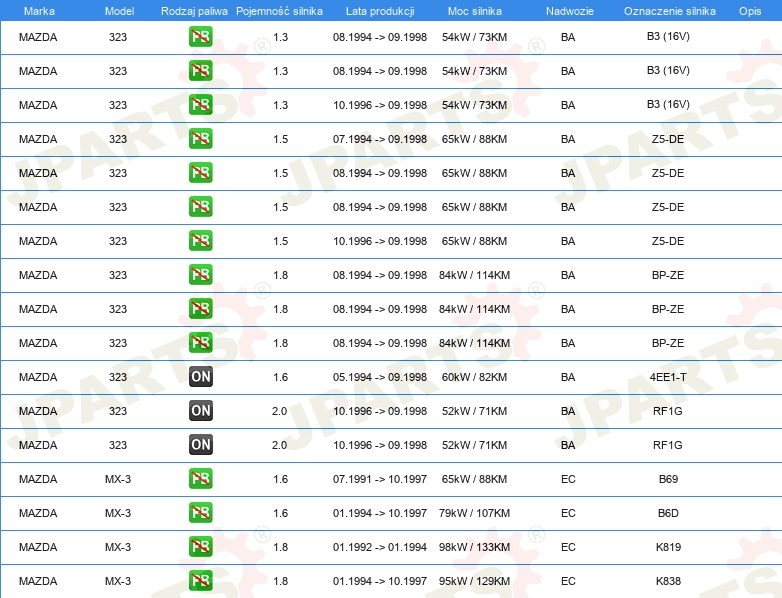Click the Lata produkcji column header

pyautogui.click(x=380, y=11)
